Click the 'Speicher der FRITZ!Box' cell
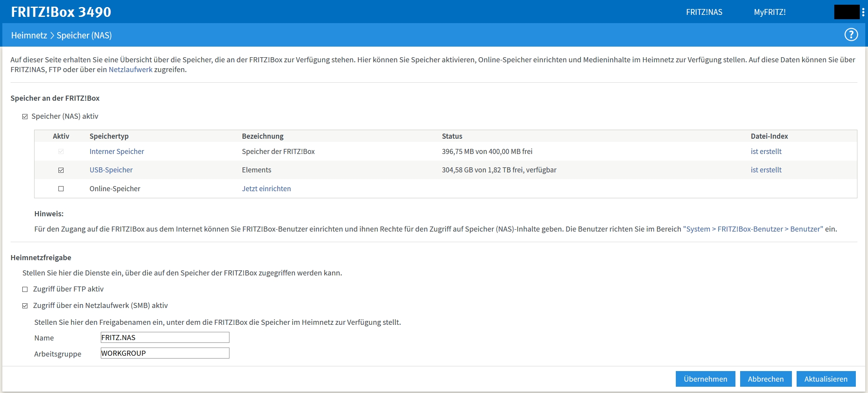This screenshot has height=393, width=868. pyautogui.click(x=278, y=151)
